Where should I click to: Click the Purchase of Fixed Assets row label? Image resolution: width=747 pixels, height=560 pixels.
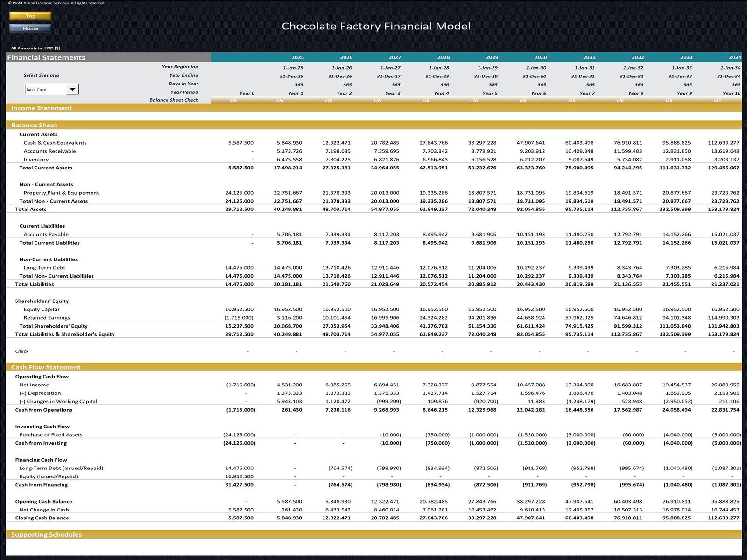(x=51, y=435)
